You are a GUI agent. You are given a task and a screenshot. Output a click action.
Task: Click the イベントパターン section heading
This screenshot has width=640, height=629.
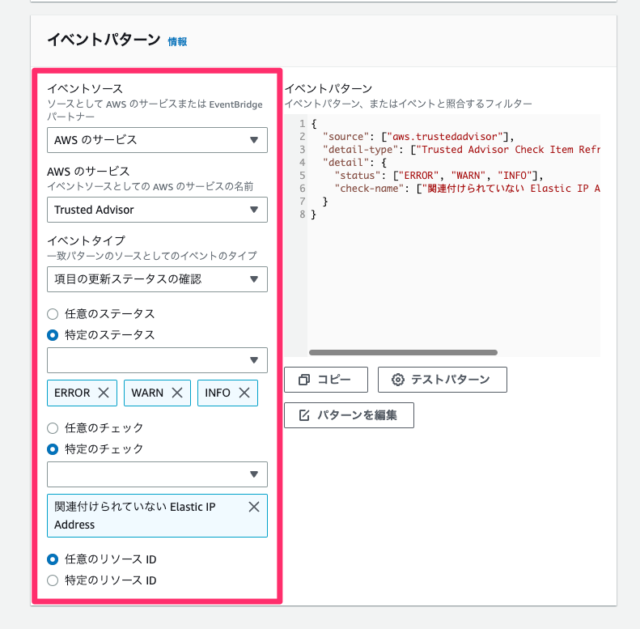tap(104, 40)
